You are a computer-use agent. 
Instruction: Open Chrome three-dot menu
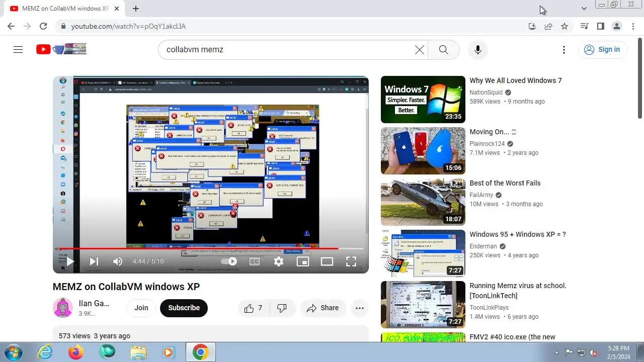633,26
